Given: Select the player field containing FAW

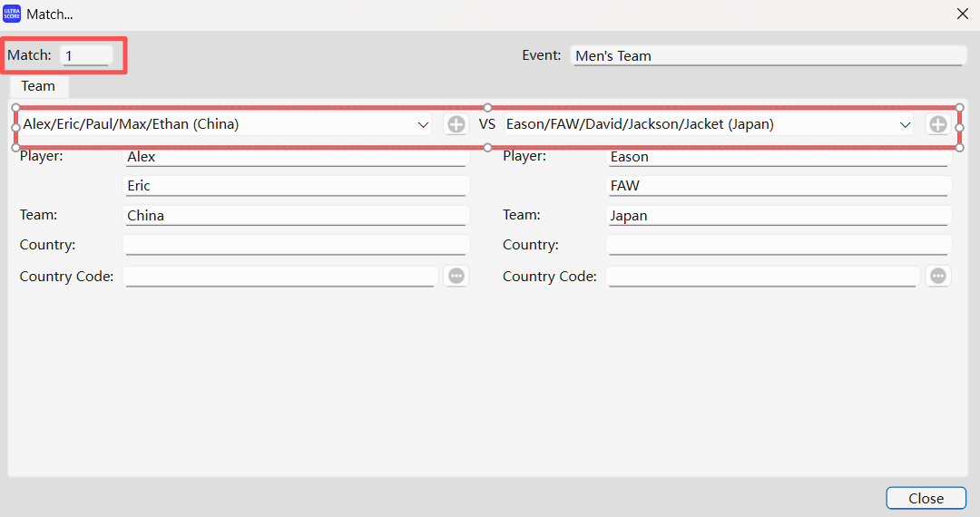Looking at the screenshot, I should pos(778,186).
